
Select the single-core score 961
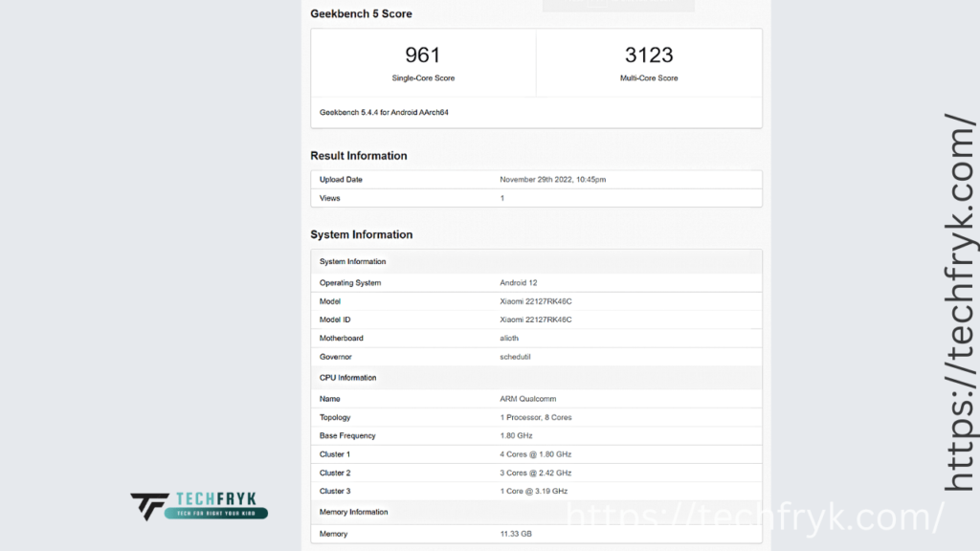point(422,55)
